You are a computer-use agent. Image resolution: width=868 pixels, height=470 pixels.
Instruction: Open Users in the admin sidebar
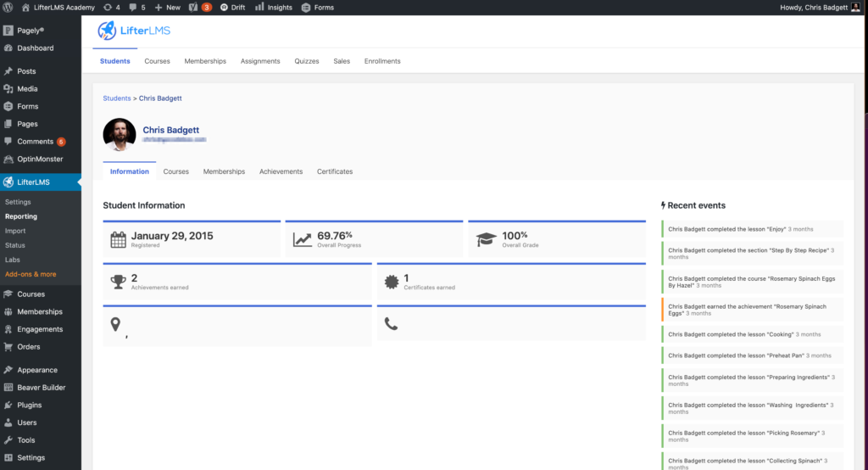pyautogui.click(x=26, y=422)
